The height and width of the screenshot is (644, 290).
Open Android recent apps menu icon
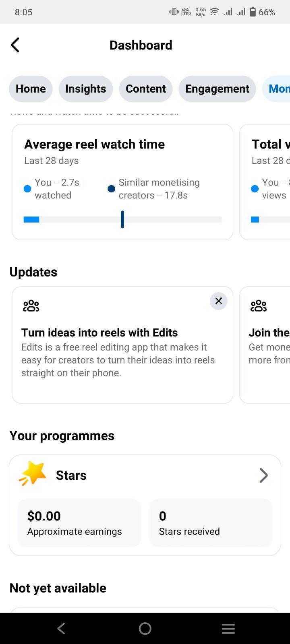(x=228, y=629)
